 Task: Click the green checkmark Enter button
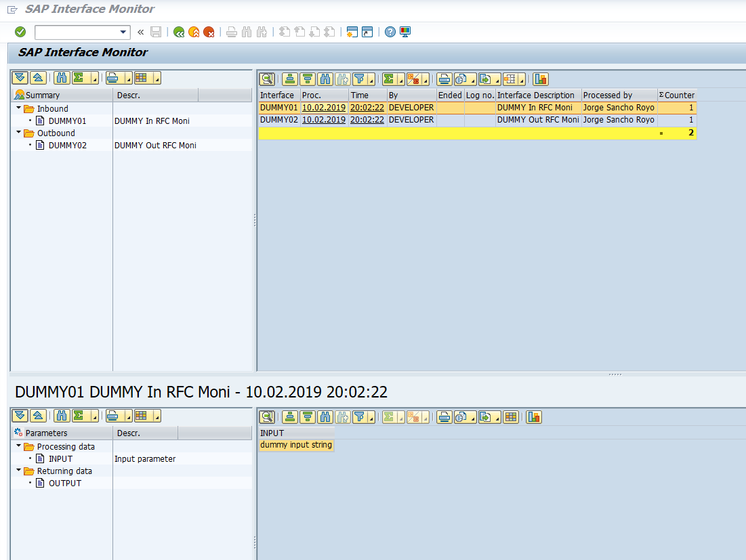[20, 32]
